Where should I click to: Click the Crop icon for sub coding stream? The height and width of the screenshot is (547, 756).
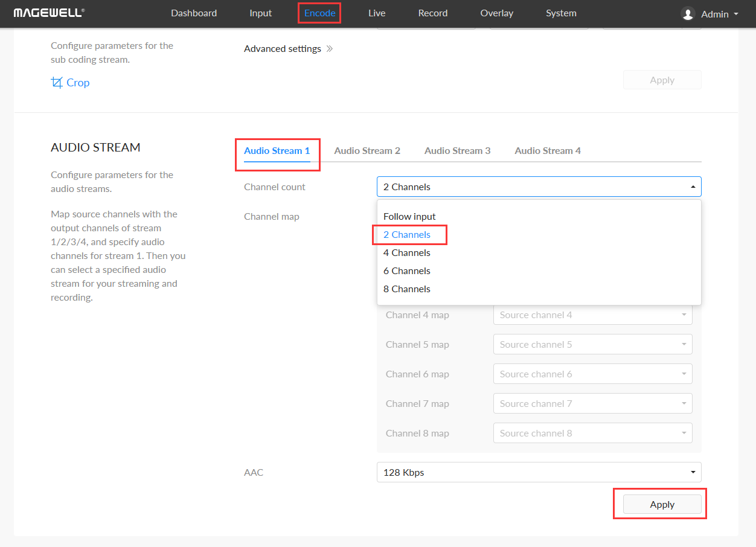click(x=57, y=82)
